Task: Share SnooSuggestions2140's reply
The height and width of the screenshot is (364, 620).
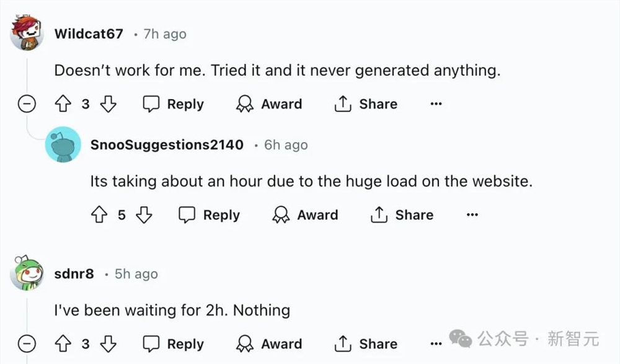Action: [402, 215]
